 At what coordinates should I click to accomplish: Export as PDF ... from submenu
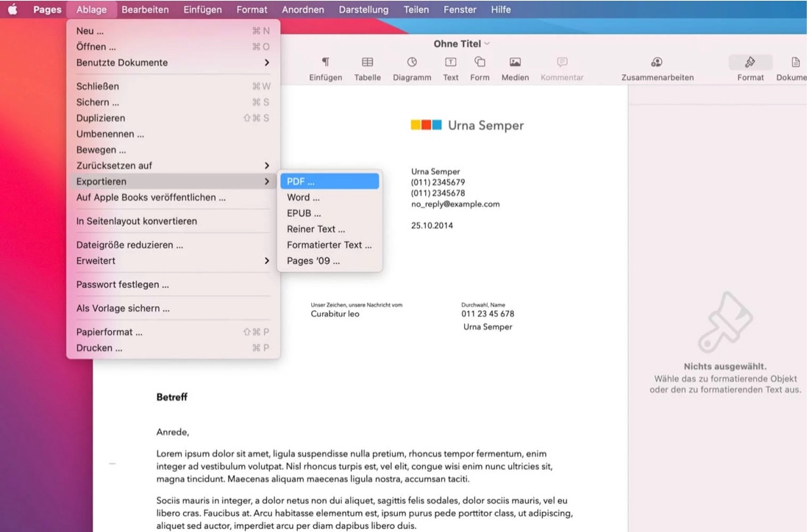(329, 181)
